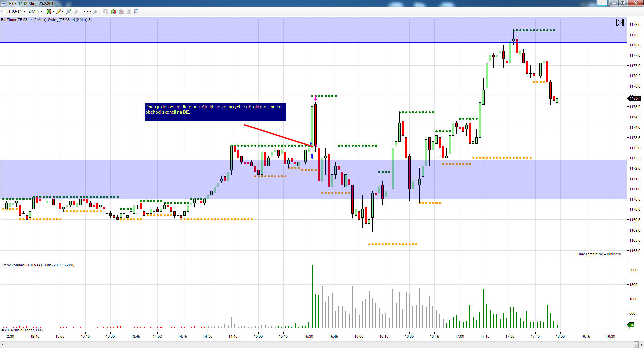
Task: Click the TrendVolume indicator label
Action: [x=38, y=265]
